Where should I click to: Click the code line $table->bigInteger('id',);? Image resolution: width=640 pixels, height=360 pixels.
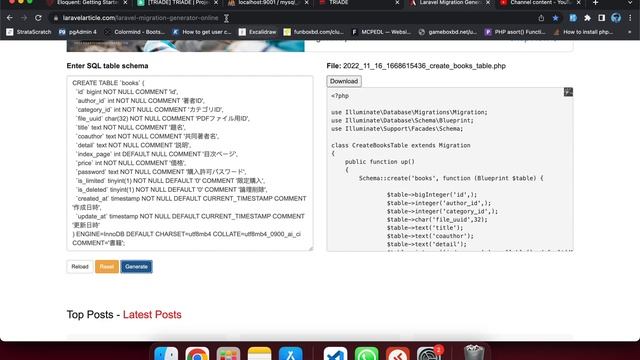click(x=431, y=195)
